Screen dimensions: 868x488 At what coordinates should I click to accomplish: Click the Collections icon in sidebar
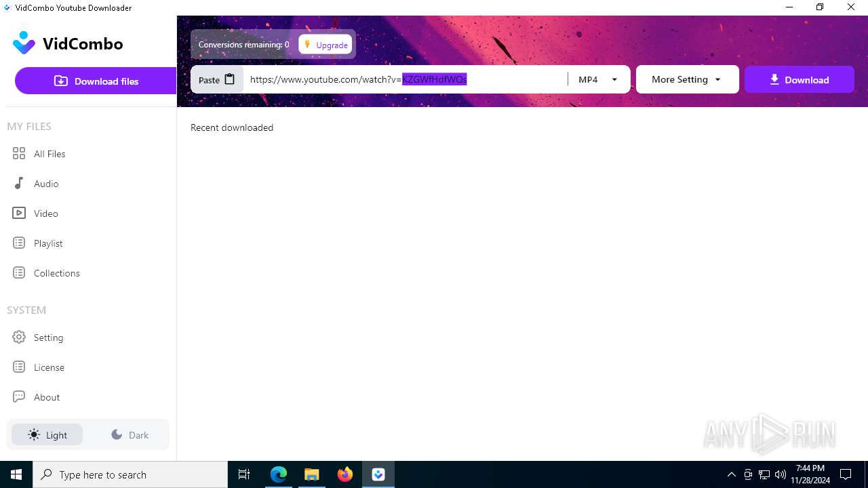19,272
